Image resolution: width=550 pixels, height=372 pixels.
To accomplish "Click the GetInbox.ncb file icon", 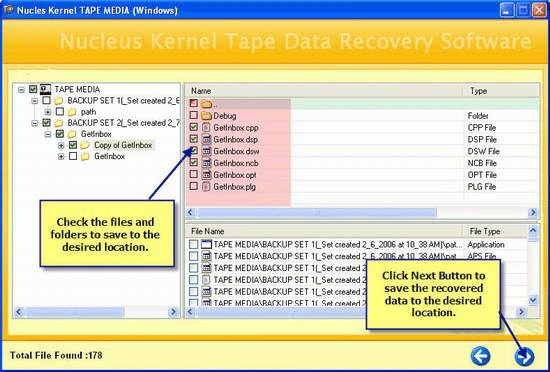I will (x=207, y=163).
